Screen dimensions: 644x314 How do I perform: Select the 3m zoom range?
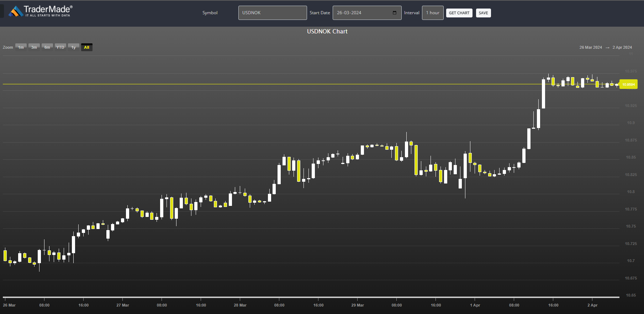(34, 47)
